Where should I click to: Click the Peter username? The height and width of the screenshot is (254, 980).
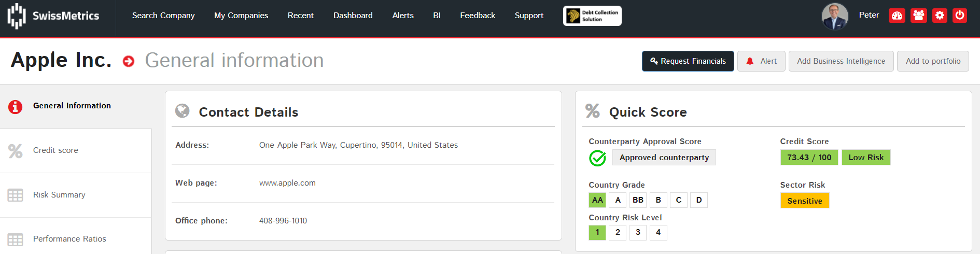[869, 15]
